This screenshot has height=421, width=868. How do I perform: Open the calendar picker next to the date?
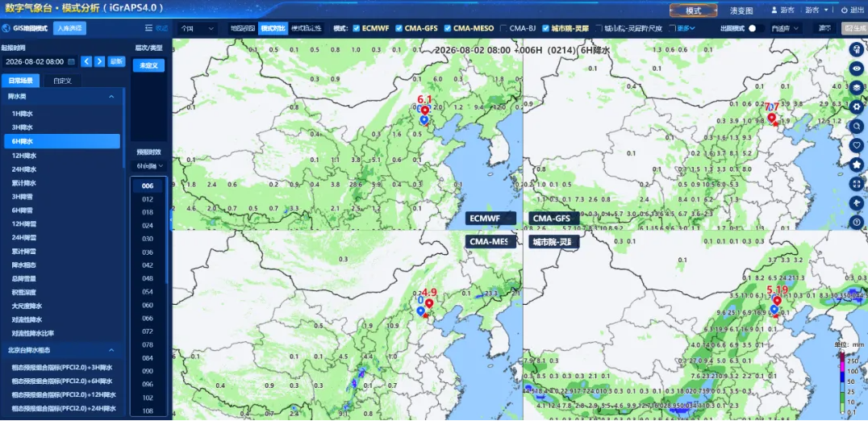click(72, 61)
